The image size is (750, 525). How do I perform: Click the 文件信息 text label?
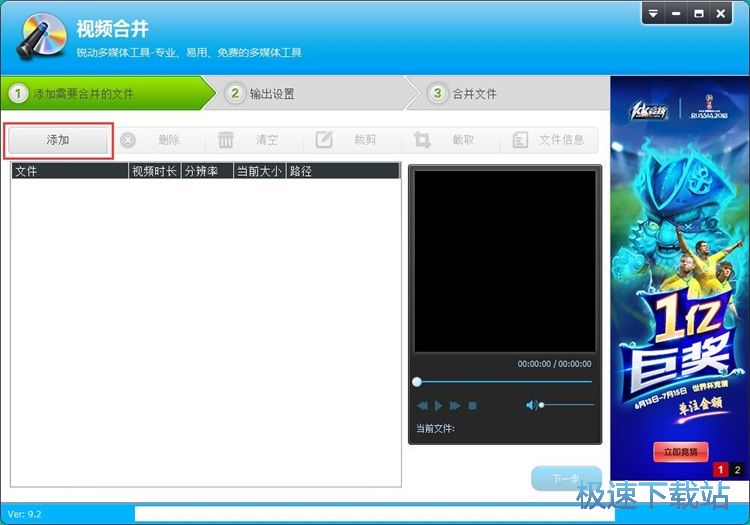(x=562, y=140)
